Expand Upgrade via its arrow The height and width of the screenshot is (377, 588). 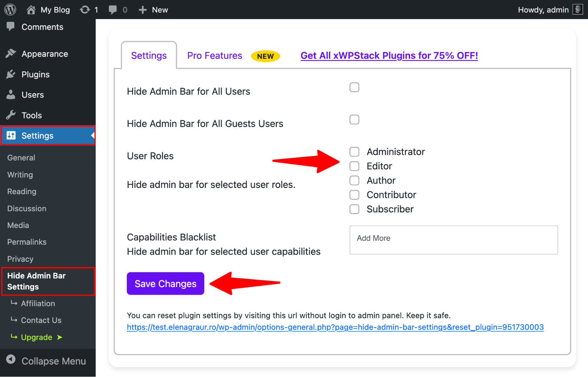coord(60,337)
